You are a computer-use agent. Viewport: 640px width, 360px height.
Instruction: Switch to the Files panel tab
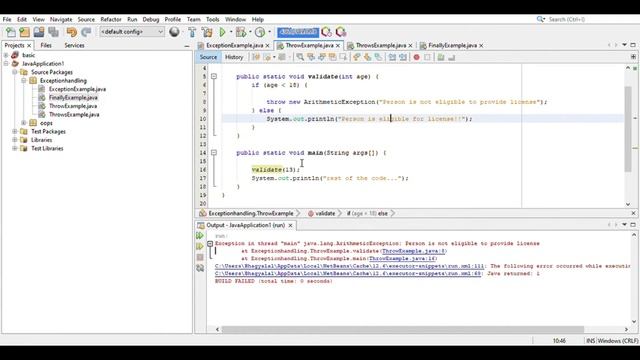click(x=46, y=45)
